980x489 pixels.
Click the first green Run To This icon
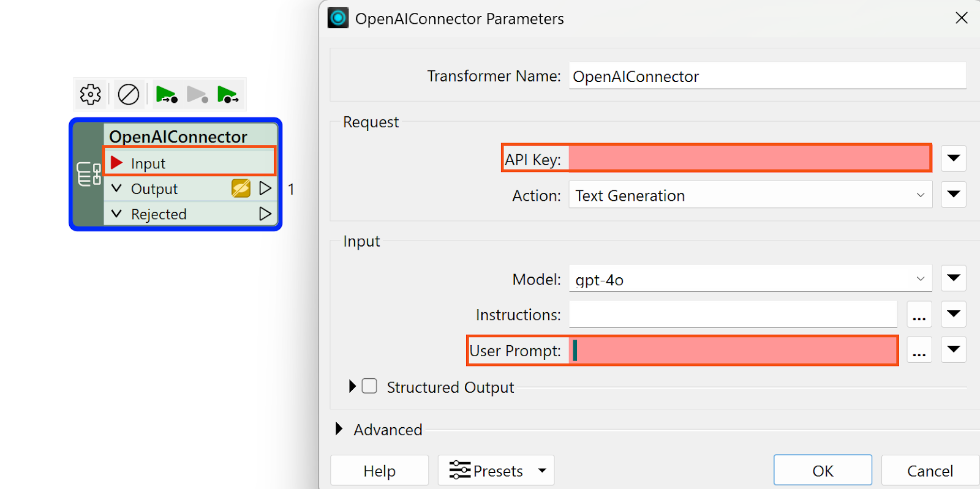point(167,94)
